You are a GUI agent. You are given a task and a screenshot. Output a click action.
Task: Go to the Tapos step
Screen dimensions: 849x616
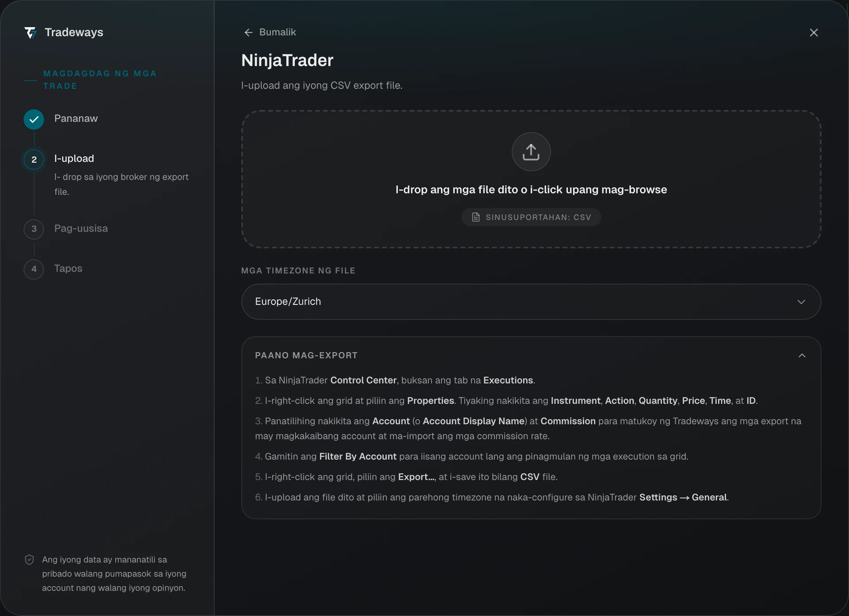pos(68,268)
